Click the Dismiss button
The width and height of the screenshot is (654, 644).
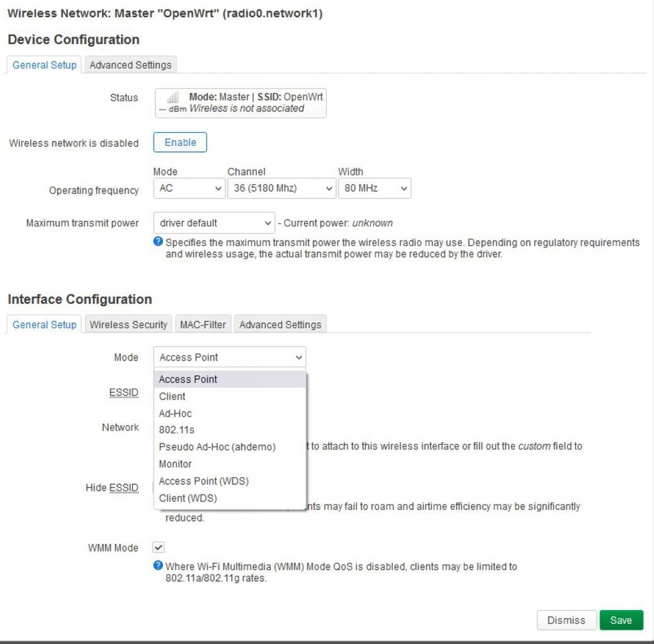(566, 620)
